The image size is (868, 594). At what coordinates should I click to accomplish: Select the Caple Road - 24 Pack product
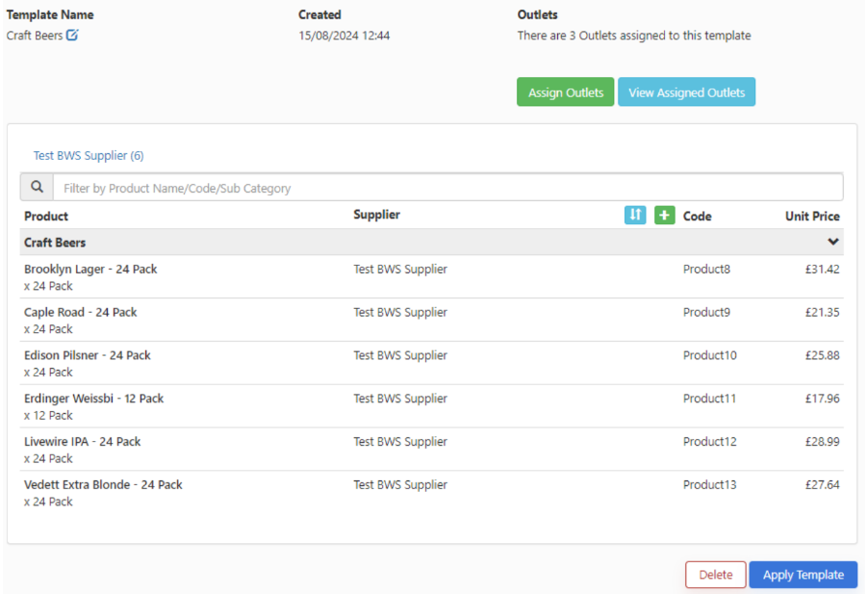click(81, 313)
